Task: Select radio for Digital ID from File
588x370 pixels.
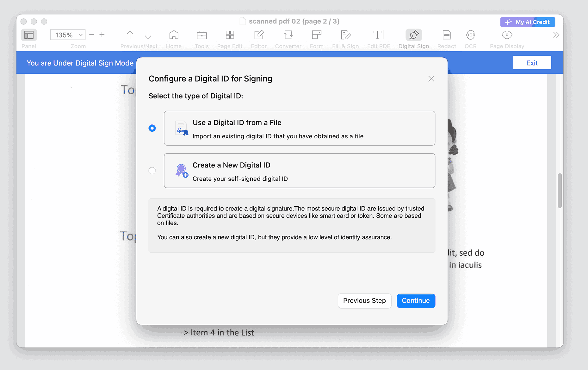Action: (x=152, y=128)
